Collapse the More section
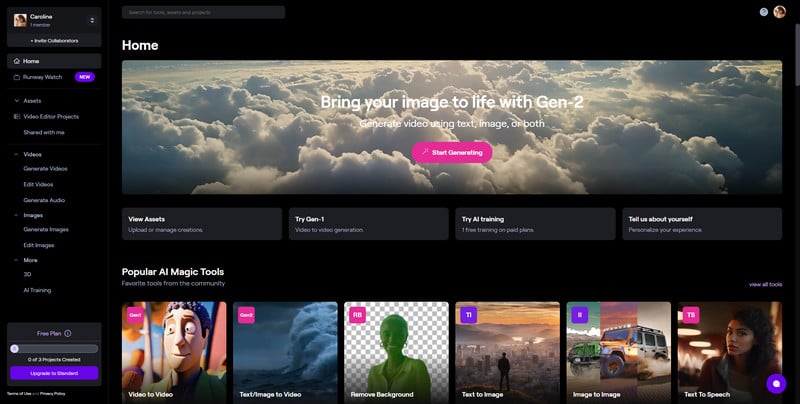The height and width of the screenshot is (404, 800). (17, 260)
